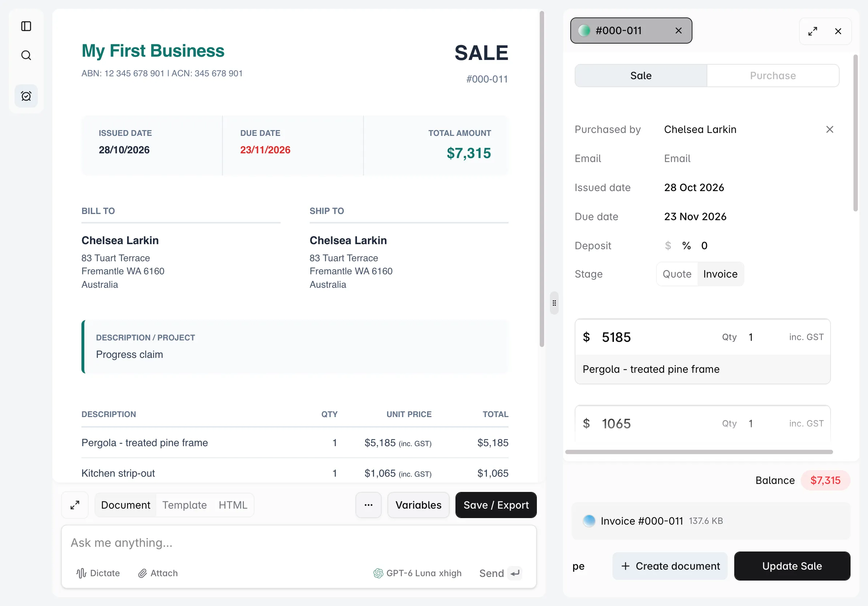Open the Variables panel
The width and height of the screenshot is (868, 606).
[418, 505]
